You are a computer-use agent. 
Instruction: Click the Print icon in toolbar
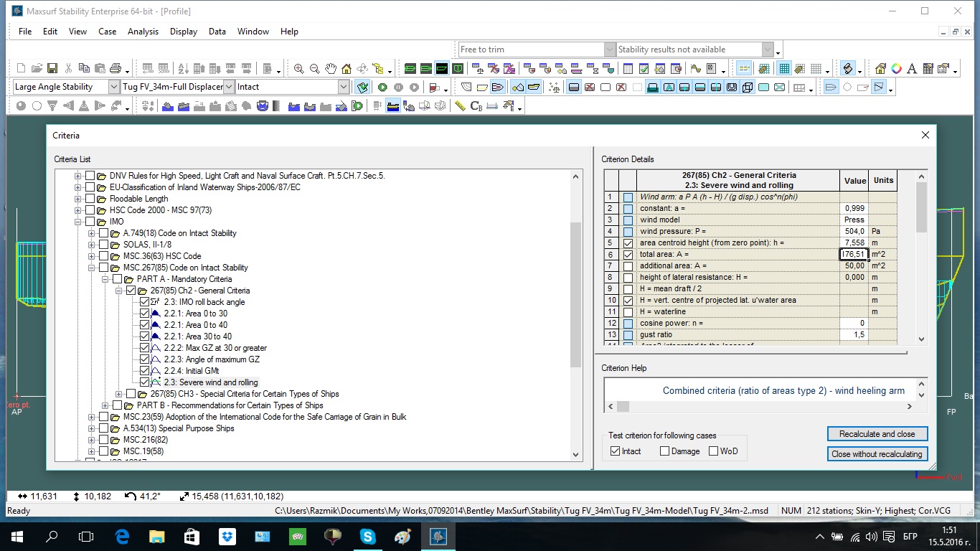(x=115, y=69)
